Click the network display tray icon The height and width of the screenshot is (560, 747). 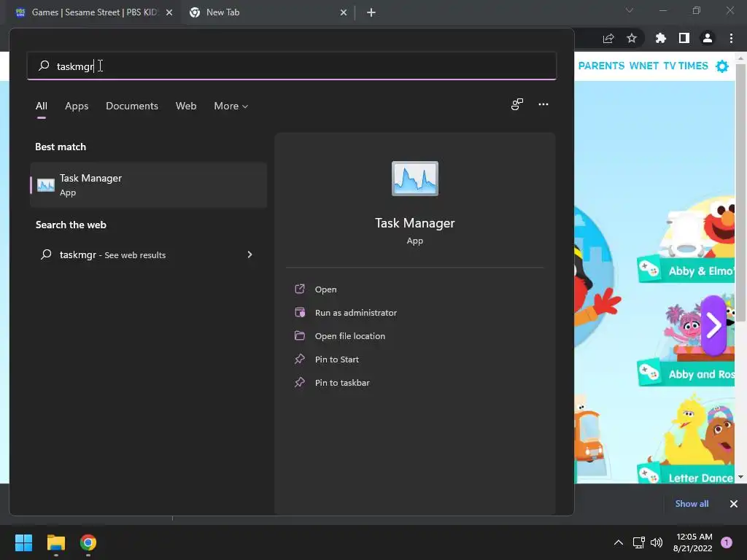(x=638, y=542)
